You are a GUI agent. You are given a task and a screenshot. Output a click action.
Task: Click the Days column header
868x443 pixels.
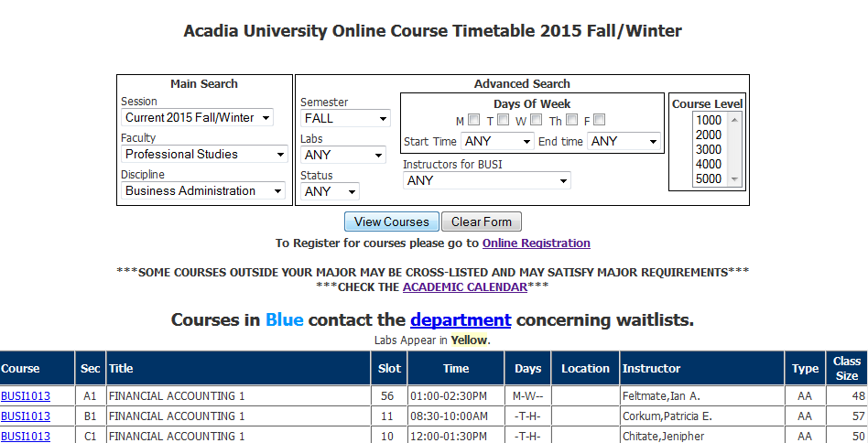point(527,368)
